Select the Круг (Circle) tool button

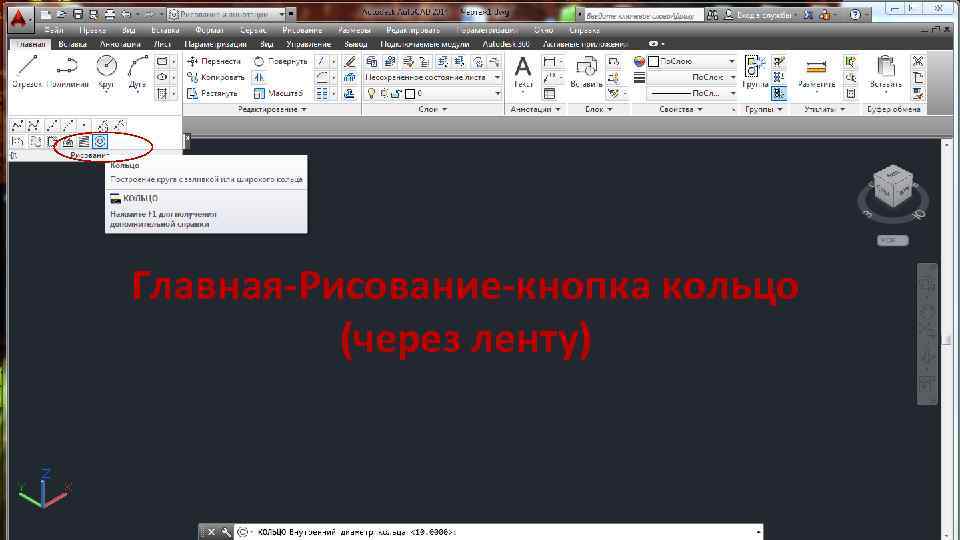tap(107, 72)
